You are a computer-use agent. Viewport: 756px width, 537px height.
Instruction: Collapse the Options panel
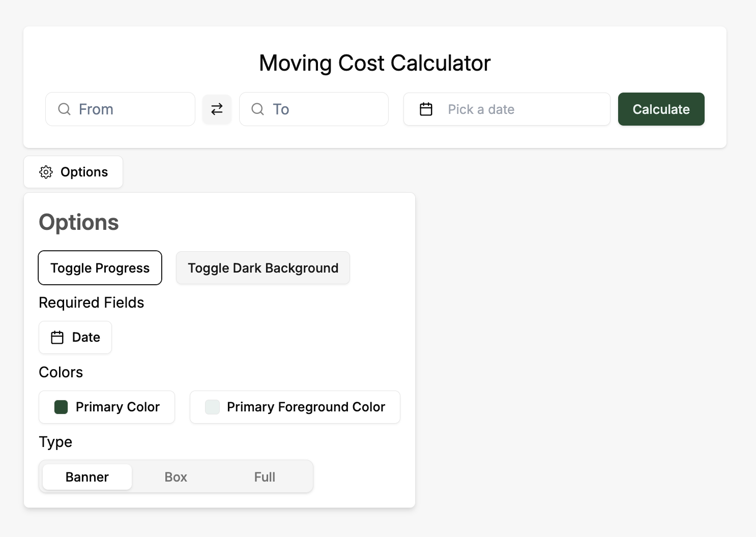tap(73, 172)
